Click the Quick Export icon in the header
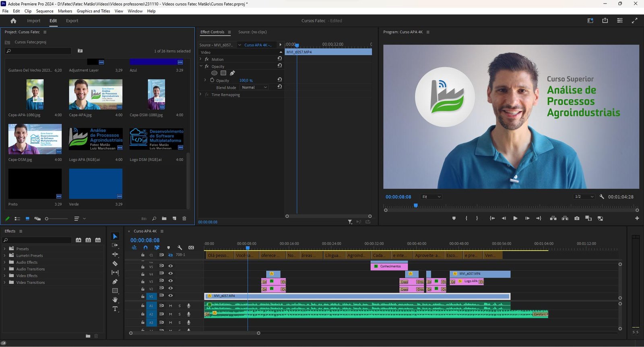 (605, 21)
